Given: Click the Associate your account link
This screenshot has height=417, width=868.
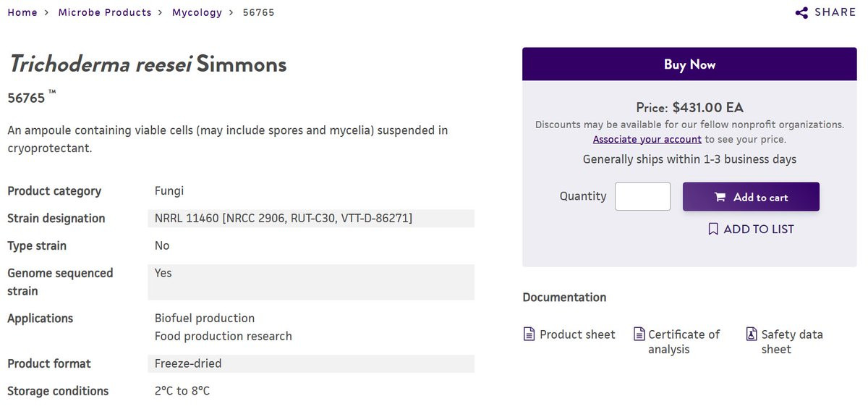Looking at the screenshot, I should click(647, 139).
